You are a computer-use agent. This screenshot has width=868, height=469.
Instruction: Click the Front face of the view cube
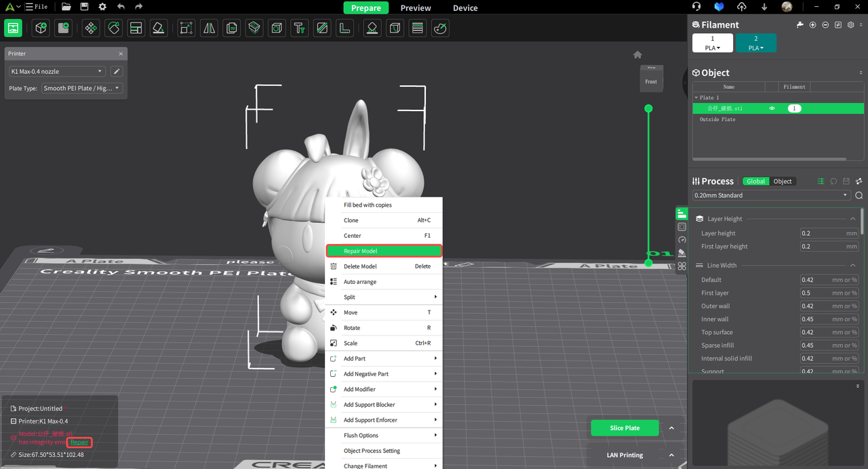click(651, 82)
